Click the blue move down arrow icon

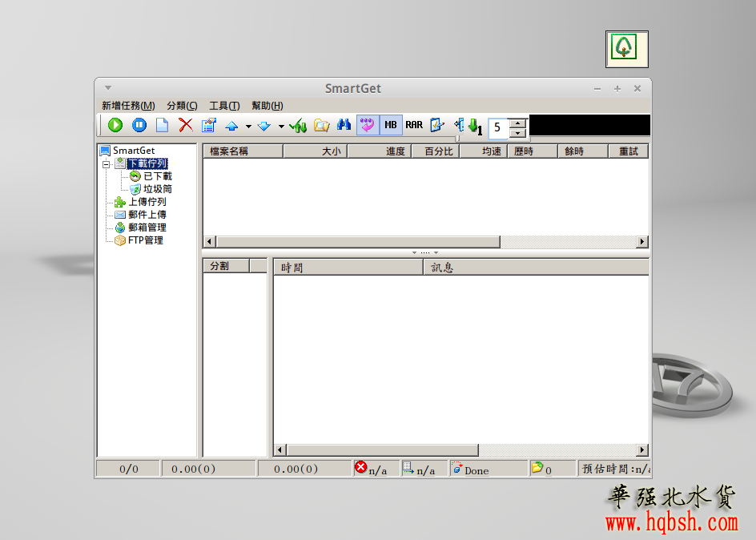pyautogui.click(x=264, y=127)
